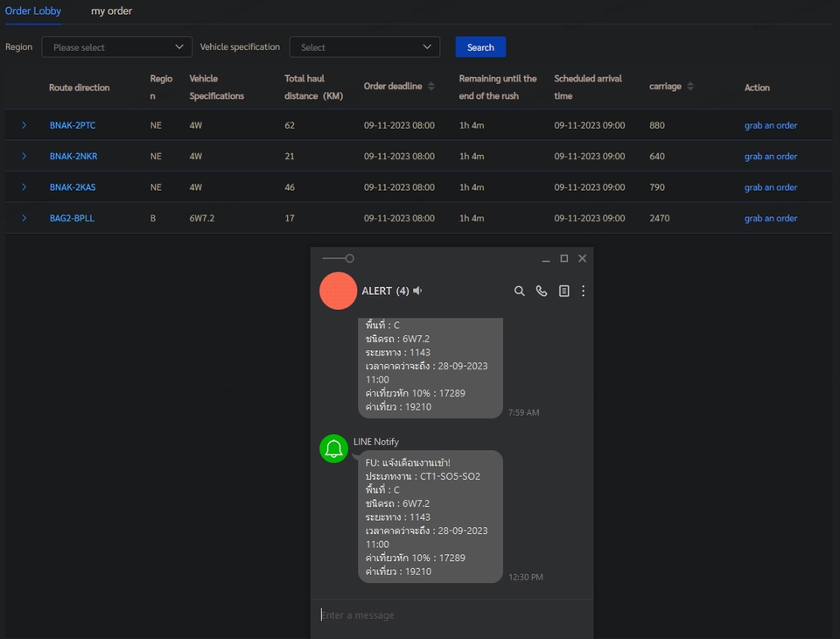Open the Vehicle specification dropdown
Screen dimensions: 840x639
pos(364,47)
